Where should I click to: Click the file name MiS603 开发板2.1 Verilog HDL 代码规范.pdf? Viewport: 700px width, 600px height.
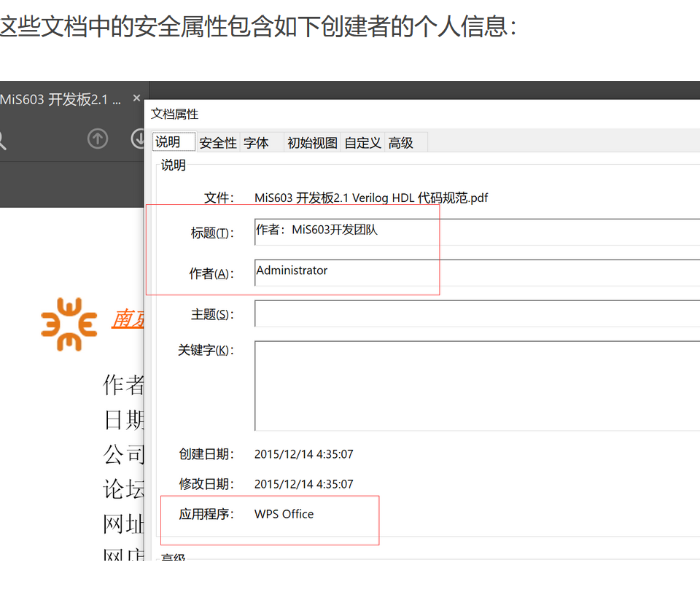tap(371, 198)
